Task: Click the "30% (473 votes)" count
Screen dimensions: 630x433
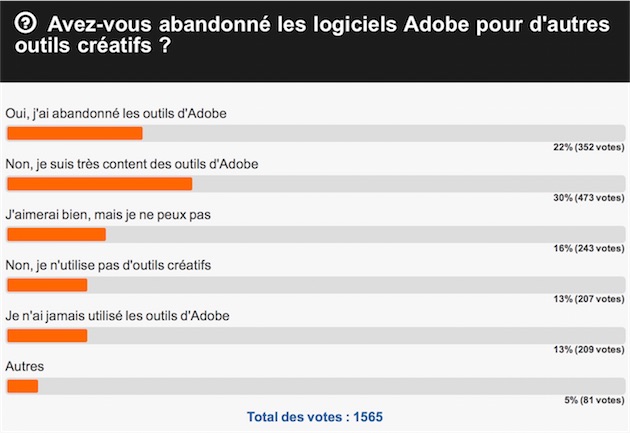Action: tap(588, 198)
